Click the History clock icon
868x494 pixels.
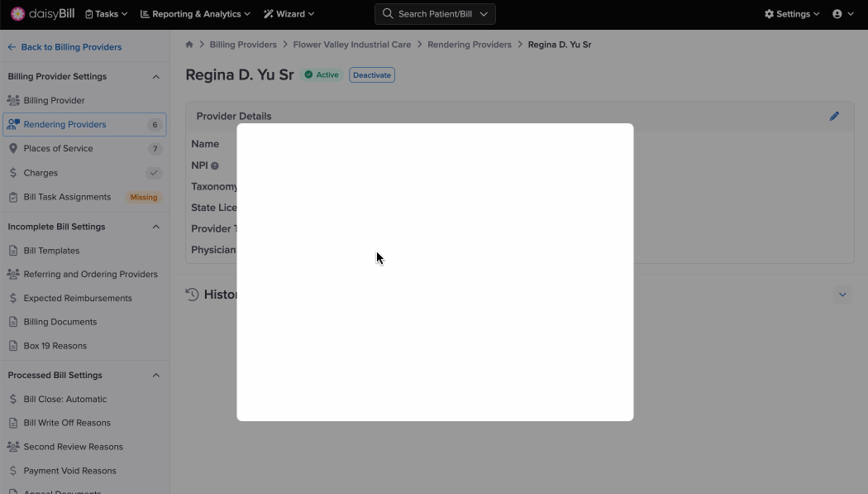point(193,295)
